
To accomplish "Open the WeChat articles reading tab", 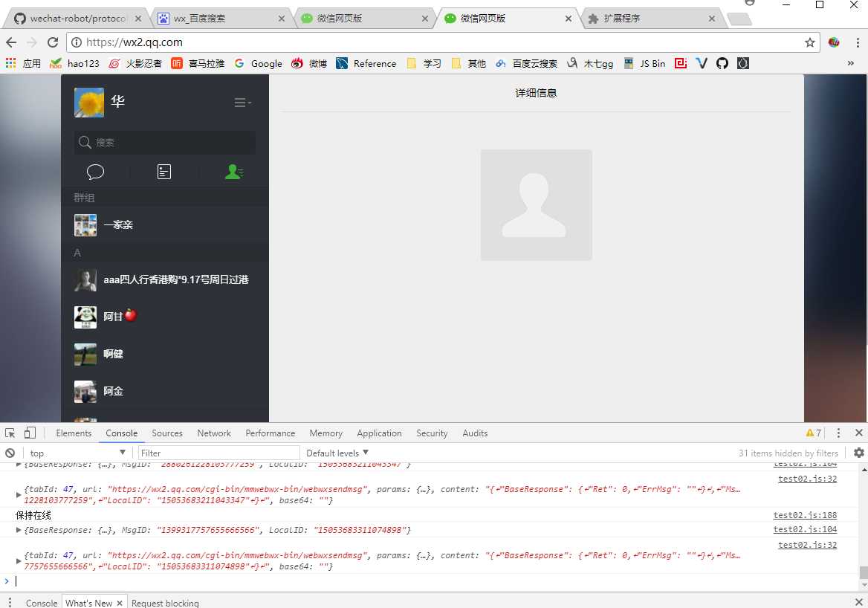I will click(x=164, y=172).
